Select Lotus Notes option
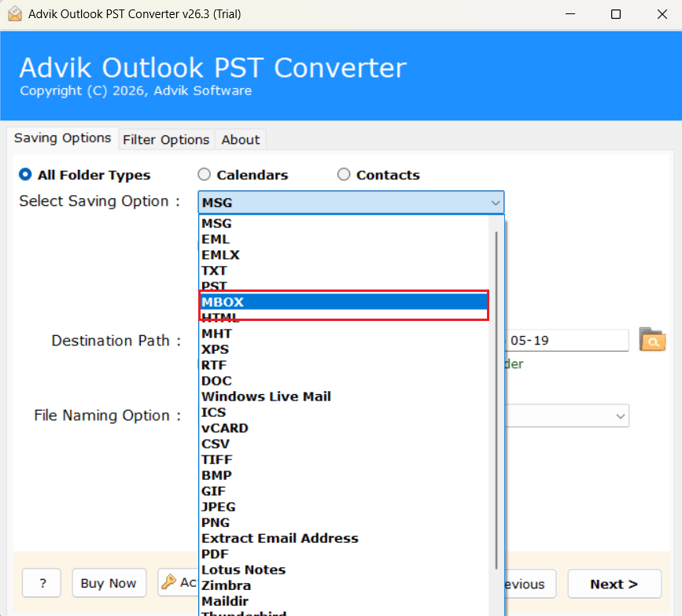The image size is (682, 616). point(344,570)
